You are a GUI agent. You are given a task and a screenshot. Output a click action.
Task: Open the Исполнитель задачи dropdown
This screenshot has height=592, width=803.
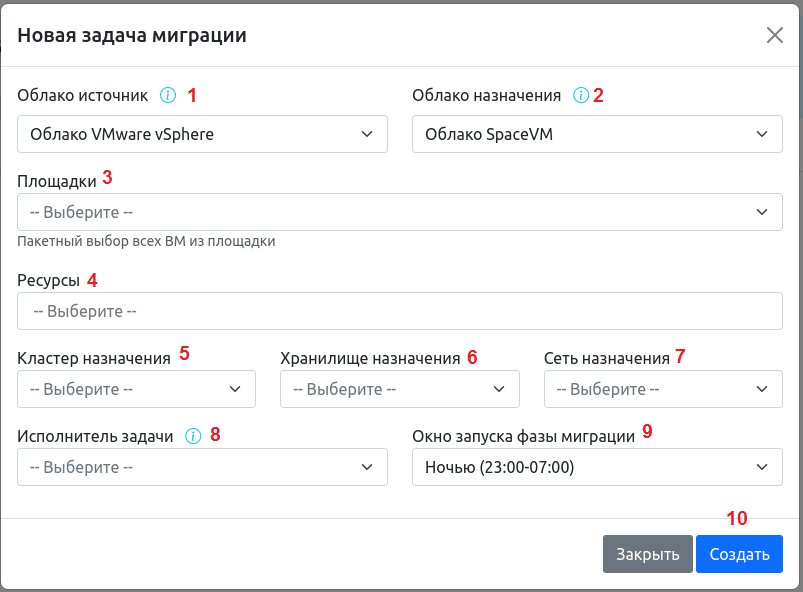(202, 467)
